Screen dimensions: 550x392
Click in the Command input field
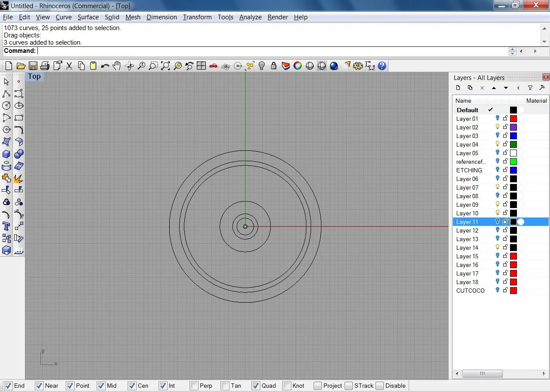coord(272,51)
